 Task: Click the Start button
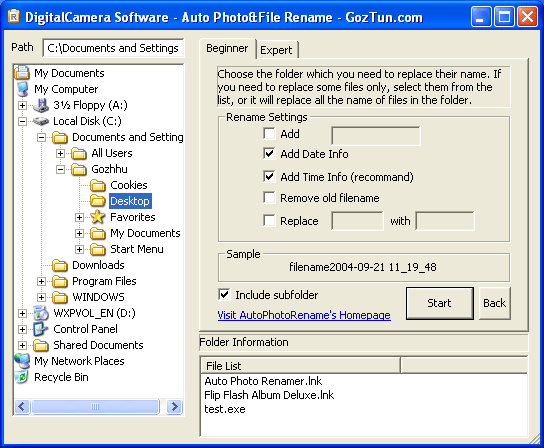pyautogui.click(x=440, y=303)
